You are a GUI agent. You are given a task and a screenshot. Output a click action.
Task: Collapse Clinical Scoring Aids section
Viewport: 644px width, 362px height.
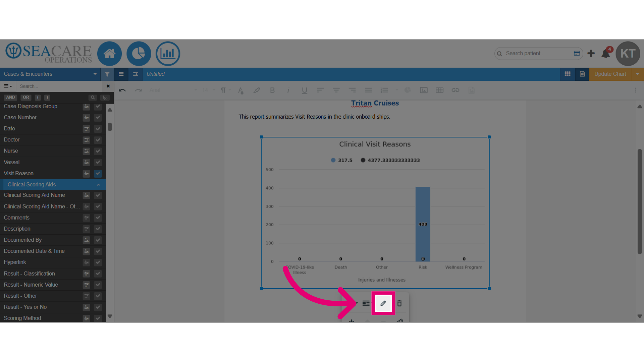(98, 185)
